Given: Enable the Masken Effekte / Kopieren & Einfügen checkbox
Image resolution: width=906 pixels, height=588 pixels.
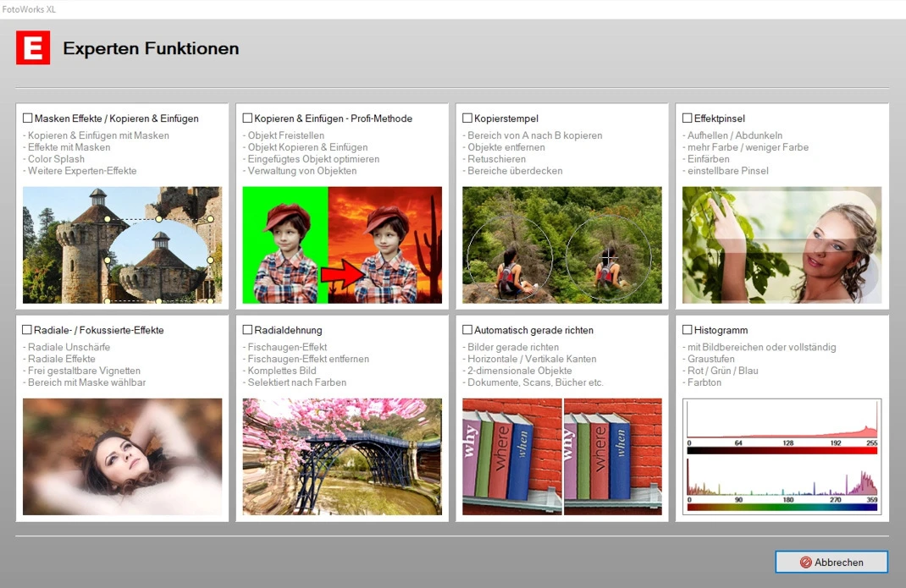Looking at the screenshot, I should 28,118.
